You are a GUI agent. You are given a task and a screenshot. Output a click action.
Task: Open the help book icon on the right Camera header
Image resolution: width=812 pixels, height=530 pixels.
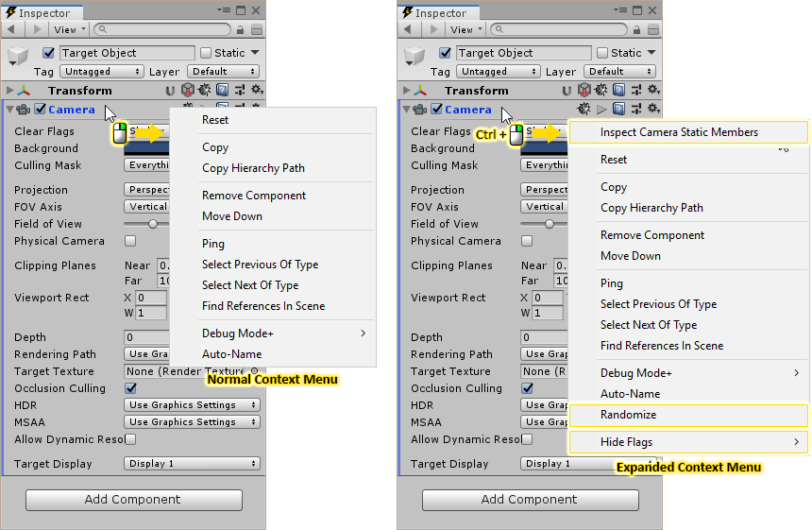[618, 110]
